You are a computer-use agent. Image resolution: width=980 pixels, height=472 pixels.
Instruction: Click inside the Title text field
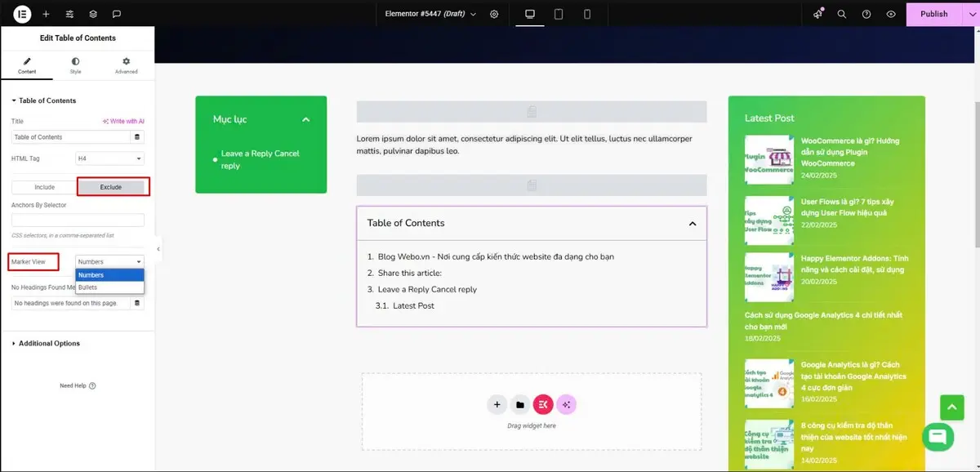point(72,137)
